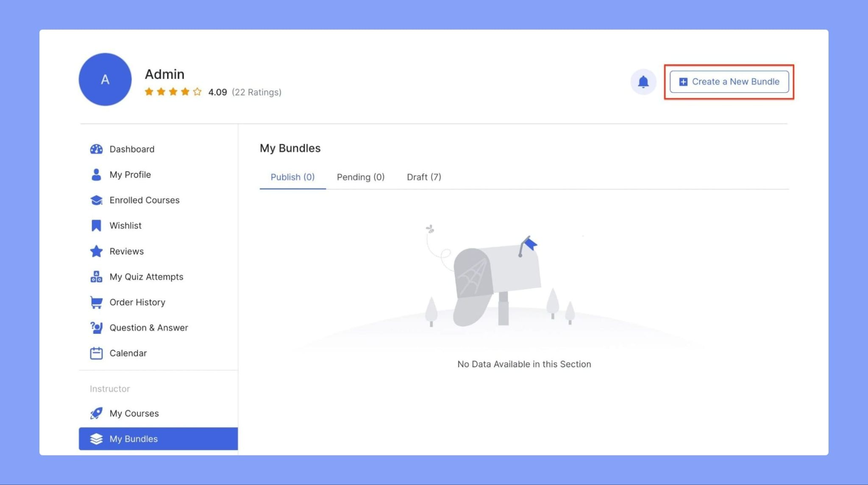Screen dimensions: 868x485
Task: Toggle the Calendar sidebar item
Action: pyautogui.click(x=128, y=353)
